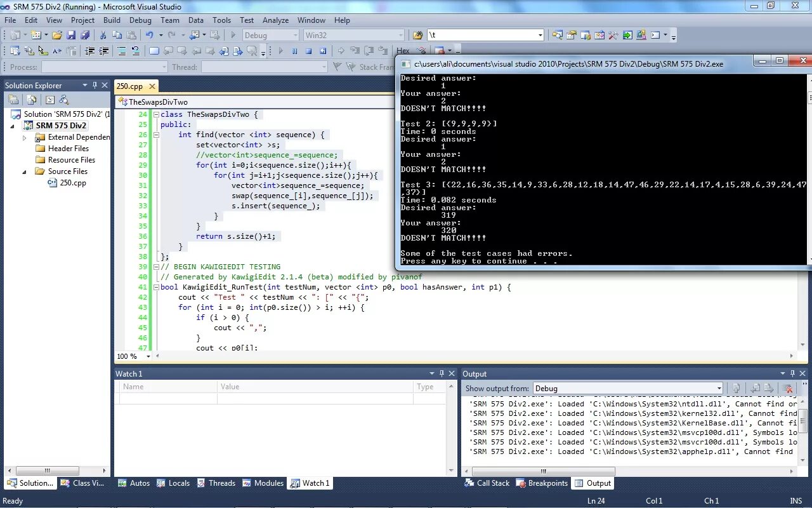This screenshot has width=812, height=508.
Task: Click the Increase Indent icon
Action: pos(103,51)
